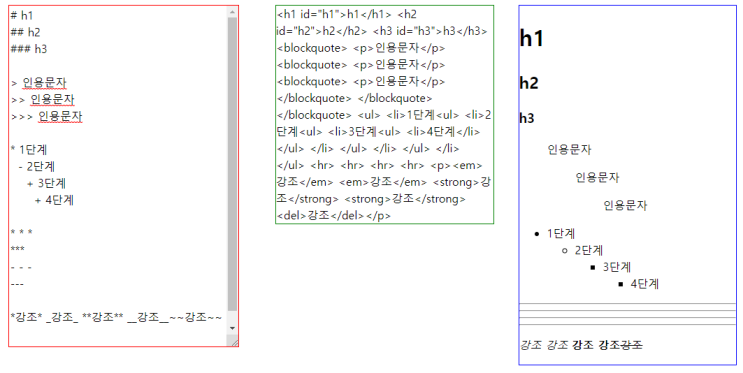Viewport: 743px width, 373px height.
Task: Click the 'h3' heading in rendered preview
Action: pos(527,118)
